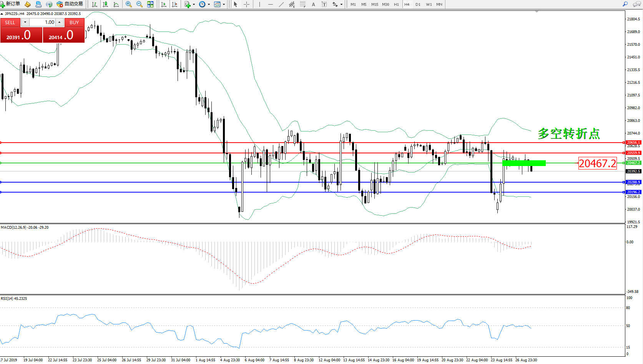Toggle chart shift button

(x=174, y=4)
